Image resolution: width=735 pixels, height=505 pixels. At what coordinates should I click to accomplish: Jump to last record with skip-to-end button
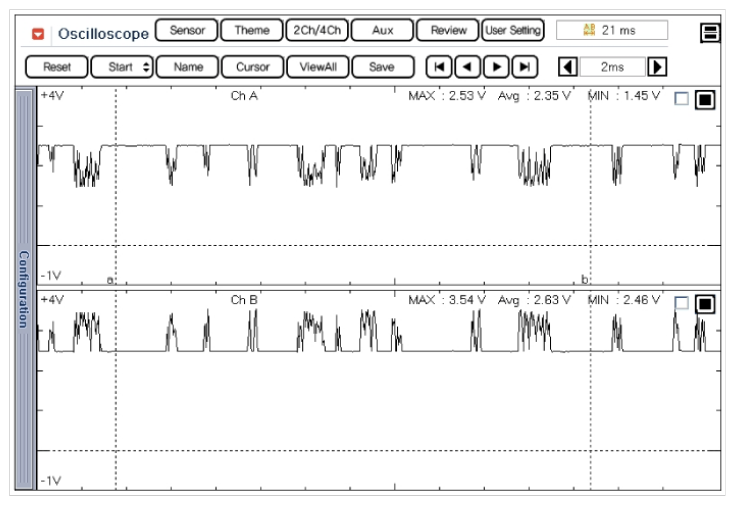pos(525,67)
